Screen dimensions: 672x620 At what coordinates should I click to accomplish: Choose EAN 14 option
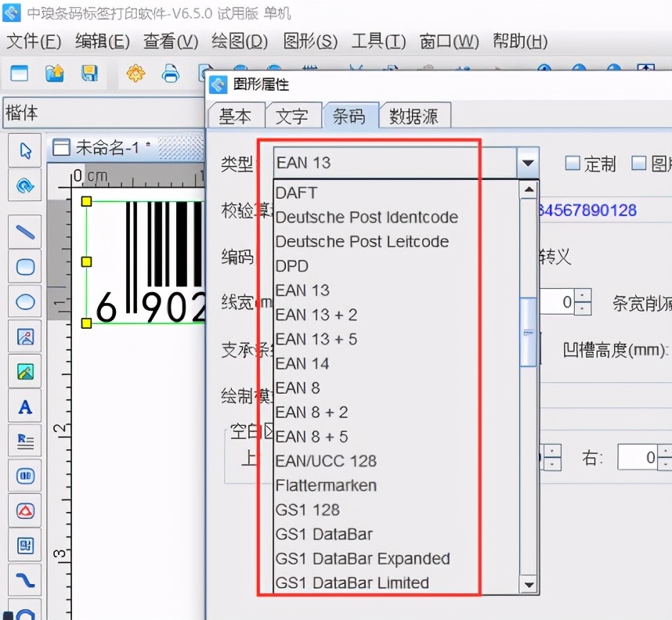[x=396, y=364]
